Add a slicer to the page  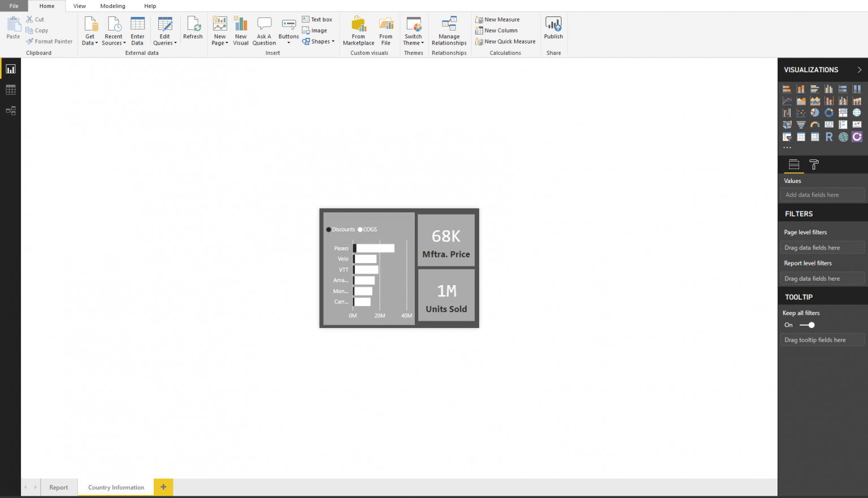point(787,137)
